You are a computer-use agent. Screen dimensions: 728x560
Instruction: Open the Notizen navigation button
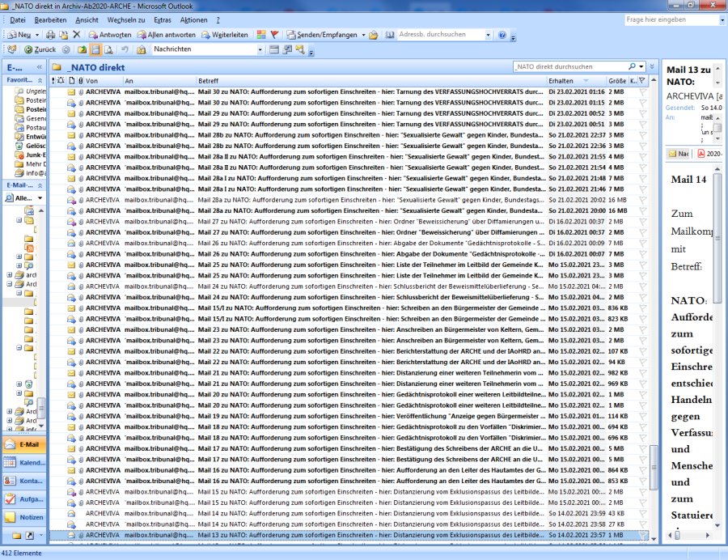pyautogui.click(x=24, y=517)
